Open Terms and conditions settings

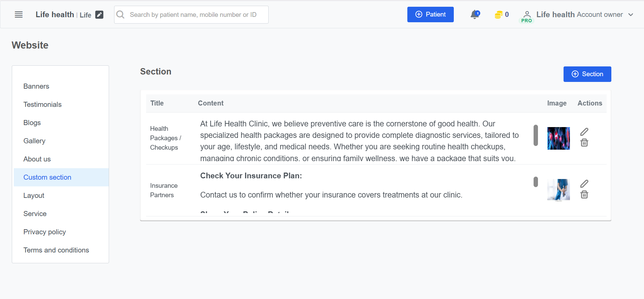56,250
